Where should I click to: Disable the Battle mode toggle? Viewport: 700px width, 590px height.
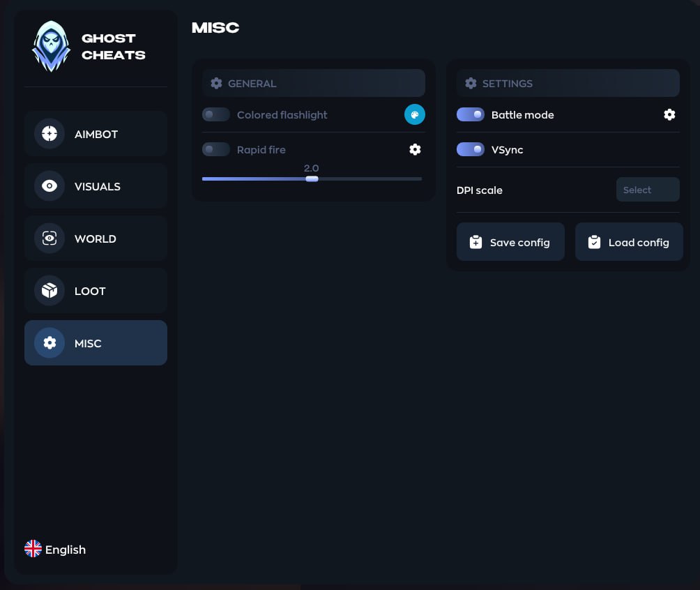[471, 115]
